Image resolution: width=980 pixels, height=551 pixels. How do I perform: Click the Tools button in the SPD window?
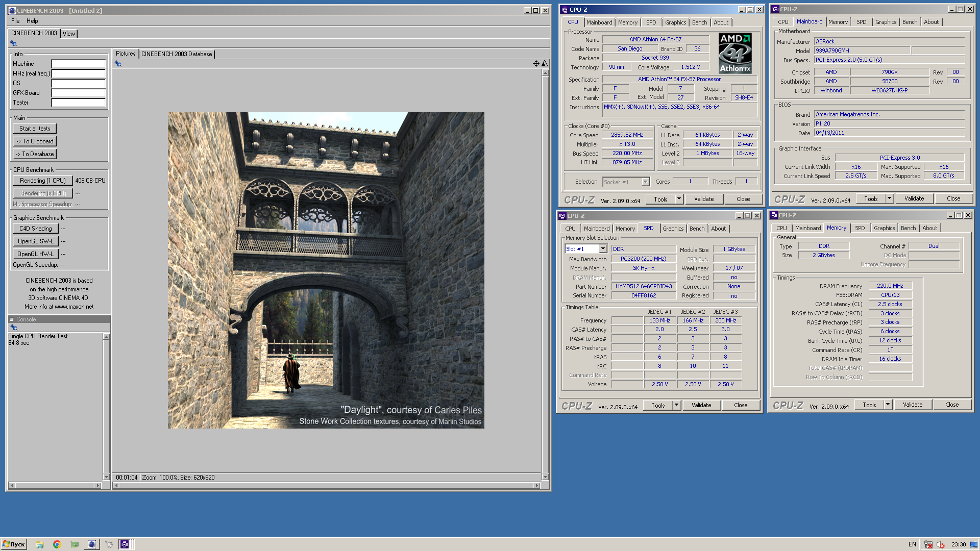[x=658, y=405]
